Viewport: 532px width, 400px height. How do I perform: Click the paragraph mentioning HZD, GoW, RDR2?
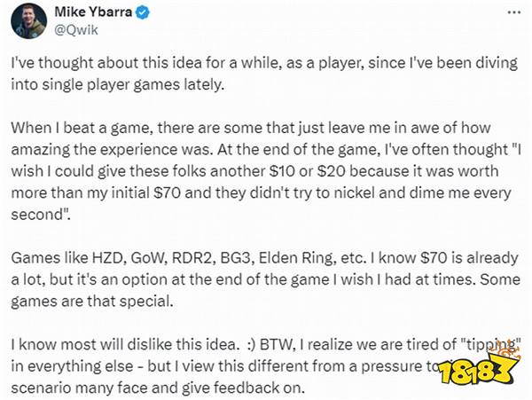(265, 279)
